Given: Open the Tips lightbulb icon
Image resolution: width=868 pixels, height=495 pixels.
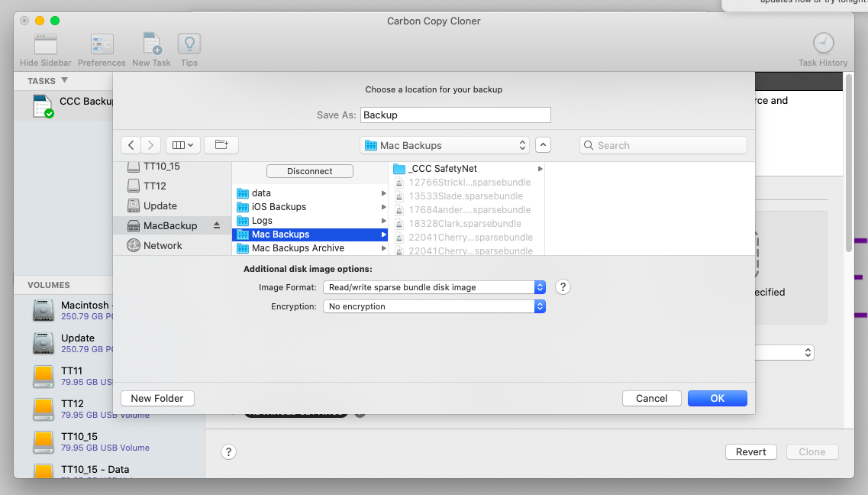Looking at the screenshot, I should 189,44.
